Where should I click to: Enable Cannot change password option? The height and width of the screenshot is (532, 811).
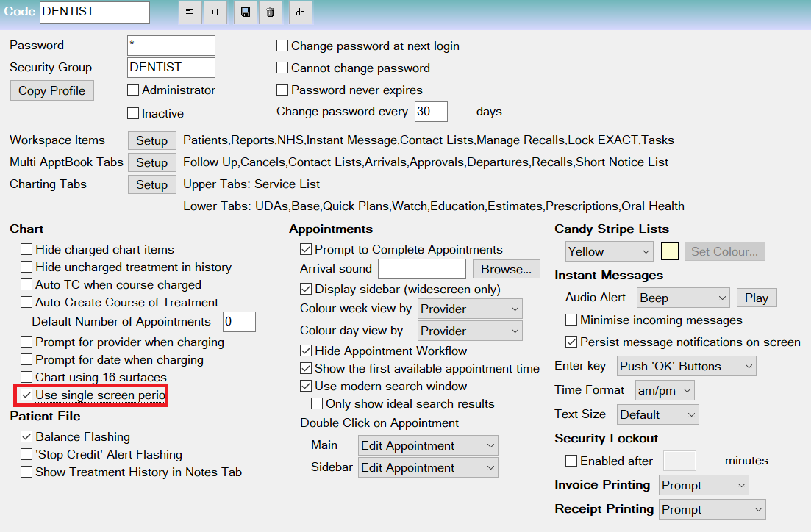click(x=282, y=68)
